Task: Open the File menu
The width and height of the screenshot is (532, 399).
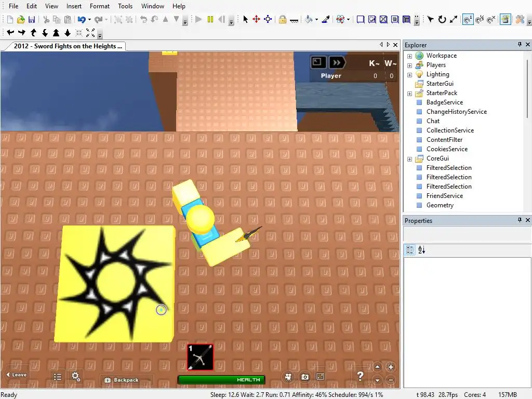Action: point(14,6)
